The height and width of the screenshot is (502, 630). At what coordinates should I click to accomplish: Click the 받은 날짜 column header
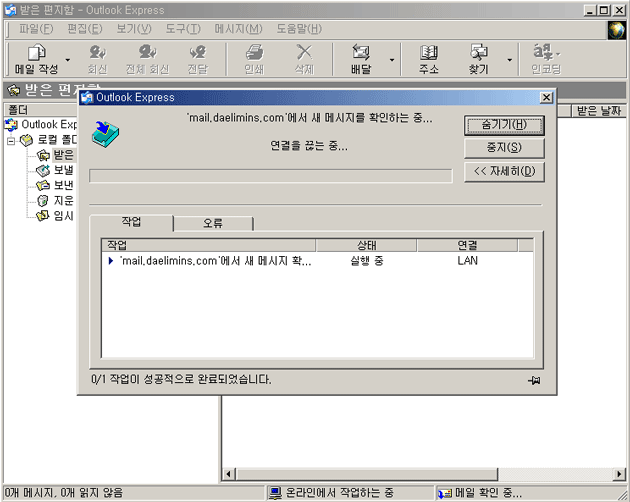point(599,111)
